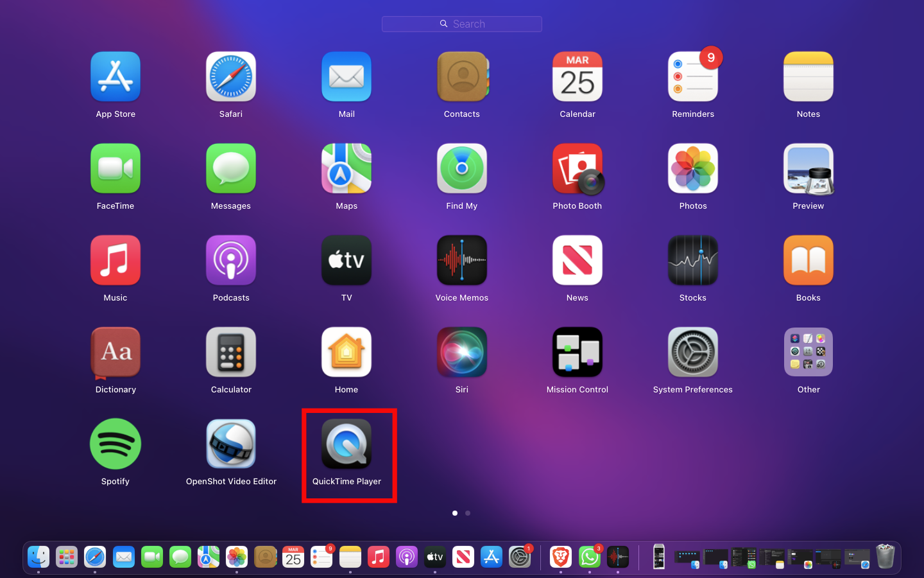
Task: Open the Find My app
Action: (462, 169)
